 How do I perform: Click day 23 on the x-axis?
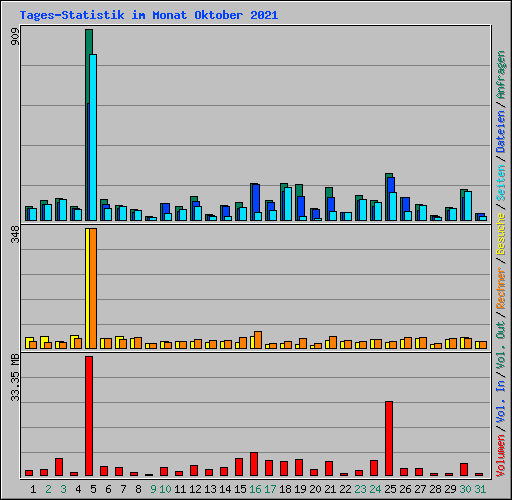coord(360,489)
